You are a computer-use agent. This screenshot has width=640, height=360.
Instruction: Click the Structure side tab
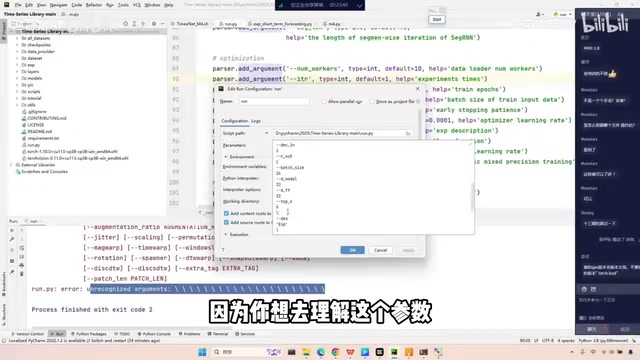point(4,316)
